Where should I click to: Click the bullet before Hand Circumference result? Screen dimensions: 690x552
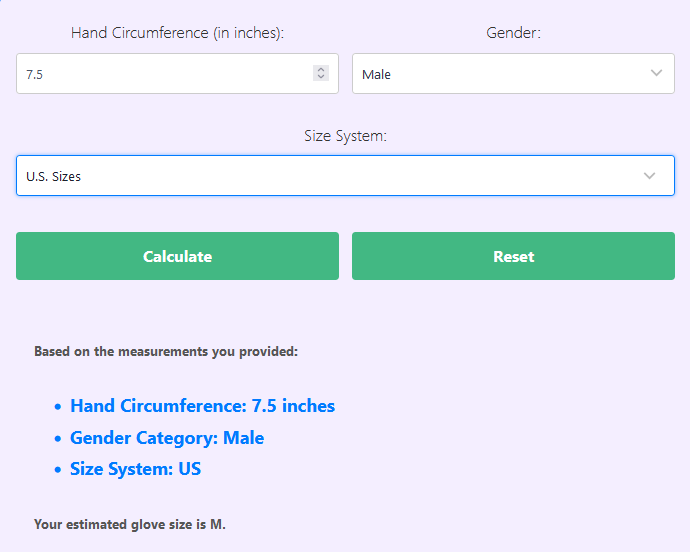click(x=57, y=407)
